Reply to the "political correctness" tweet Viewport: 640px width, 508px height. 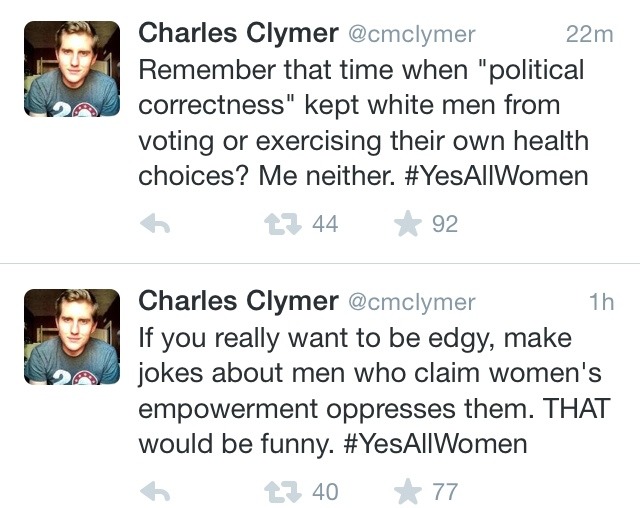click(x=153, y=225)
